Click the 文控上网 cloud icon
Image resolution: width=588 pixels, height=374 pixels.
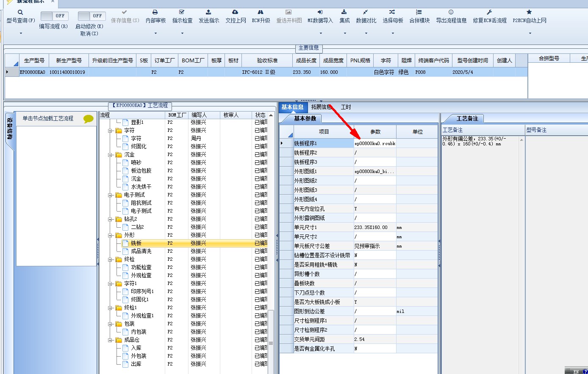[235, 12]
